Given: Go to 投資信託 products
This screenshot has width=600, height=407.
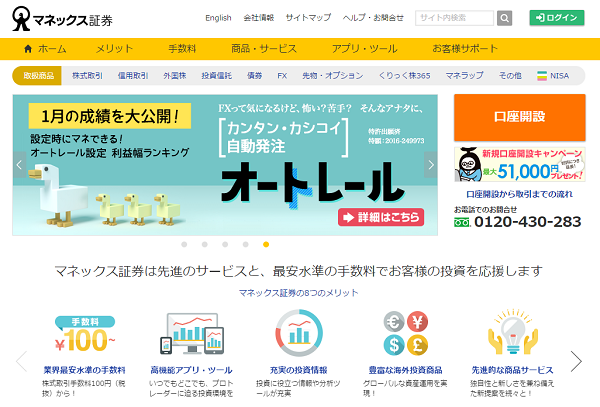Looking at the screenshot, I should [x=217, y=76].
